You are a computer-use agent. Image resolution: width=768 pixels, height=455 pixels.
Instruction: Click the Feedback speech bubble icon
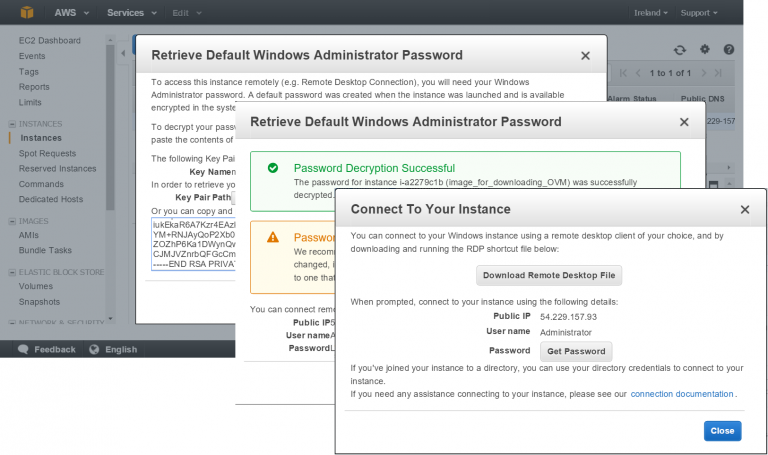point(23,349)
